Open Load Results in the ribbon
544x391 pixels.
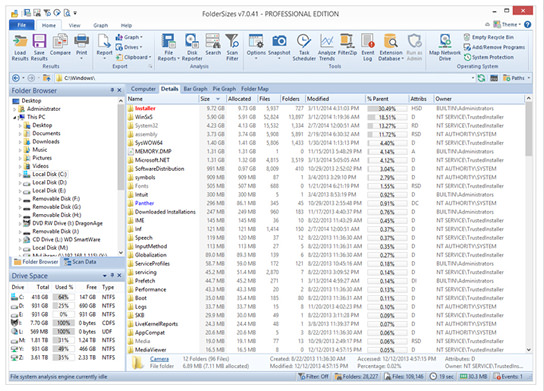(20, 48)
